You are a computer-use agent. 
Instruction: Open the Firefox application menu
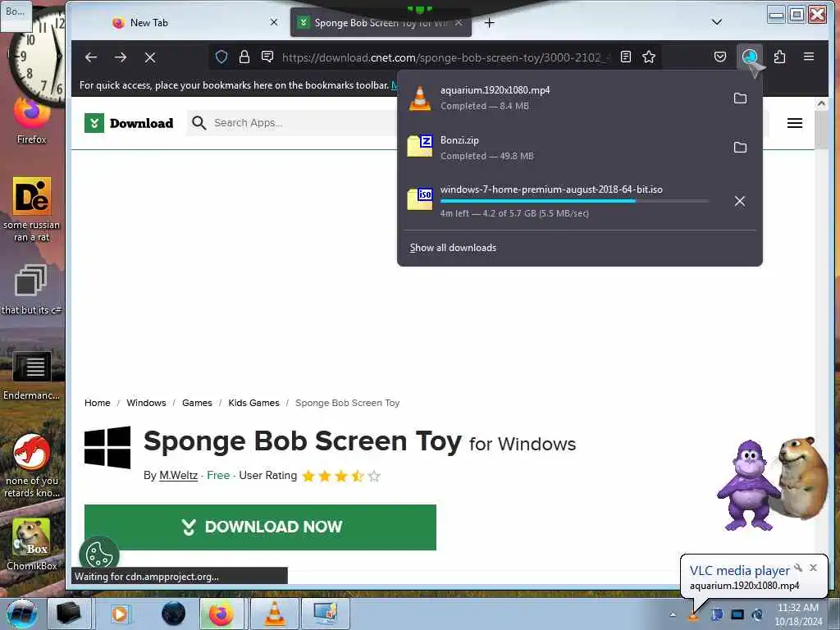[x=809, y=57]
